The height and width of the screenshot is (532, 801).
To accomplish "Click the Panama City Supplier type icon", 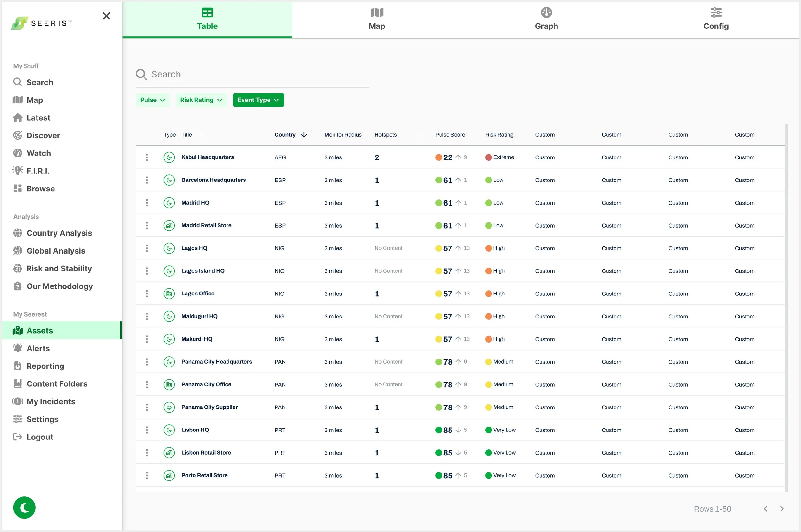I will [169, 407].
